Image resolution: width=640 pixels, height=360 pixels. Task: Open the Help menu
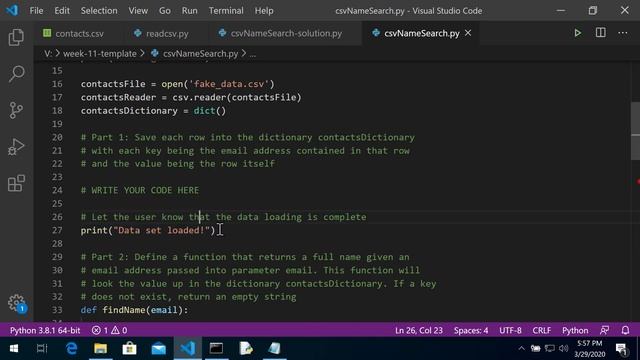tap(264, 11)
